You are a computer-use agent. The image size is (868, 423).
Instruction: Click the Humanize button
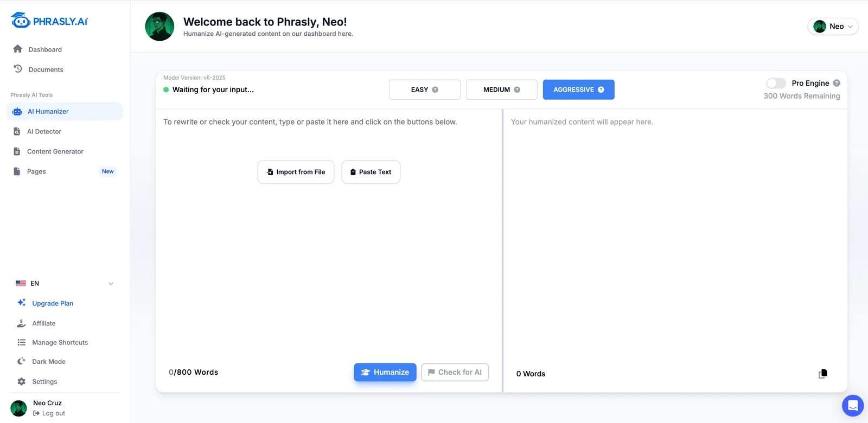point(385,372)
